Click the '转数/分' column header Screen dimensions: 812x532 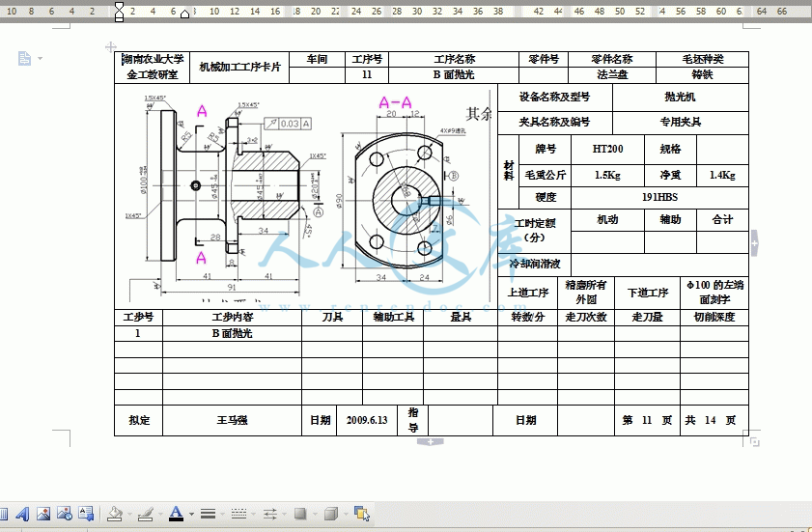click(x=528, y=318)
